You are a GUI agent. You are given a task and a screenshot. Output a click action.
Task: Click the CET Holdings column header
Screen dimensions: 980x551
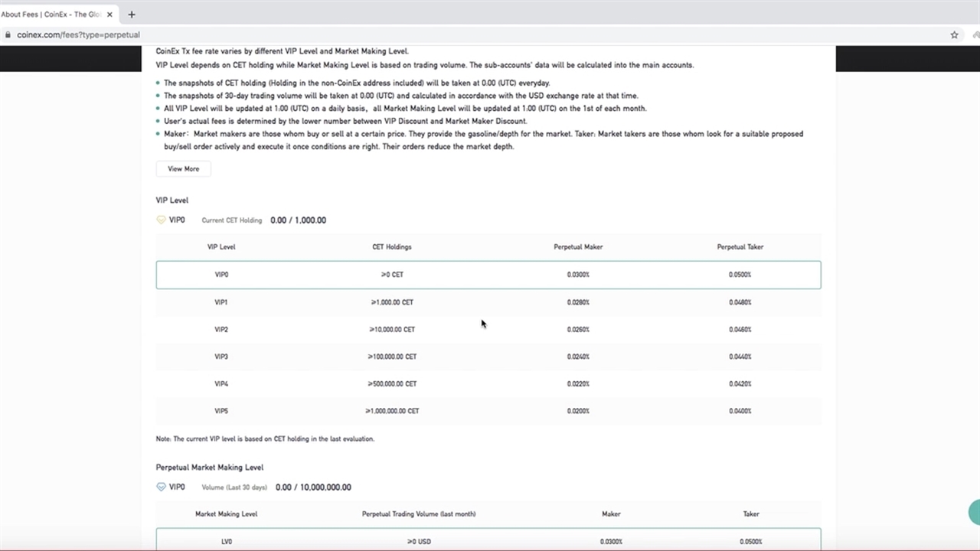tap(391, 247)
